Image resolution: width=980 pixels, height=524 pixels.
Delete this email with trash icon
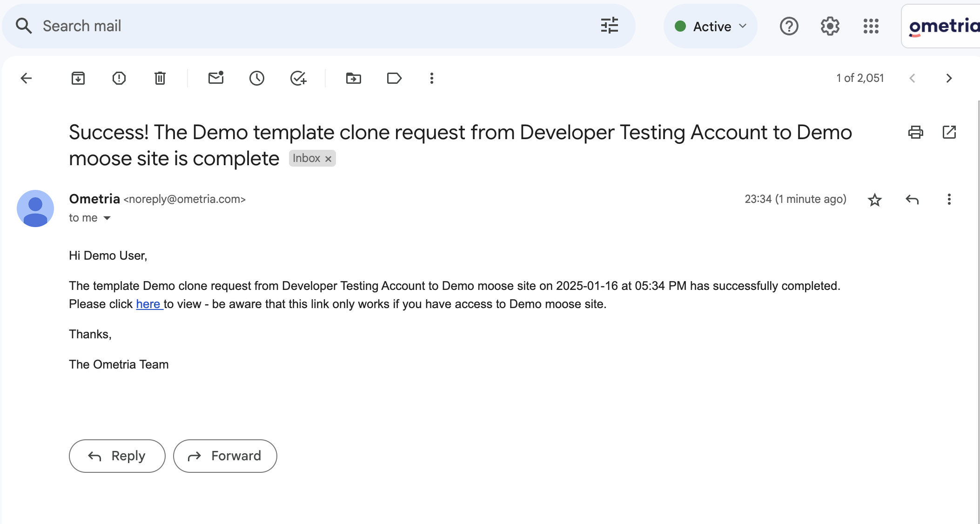coord(160,78)
